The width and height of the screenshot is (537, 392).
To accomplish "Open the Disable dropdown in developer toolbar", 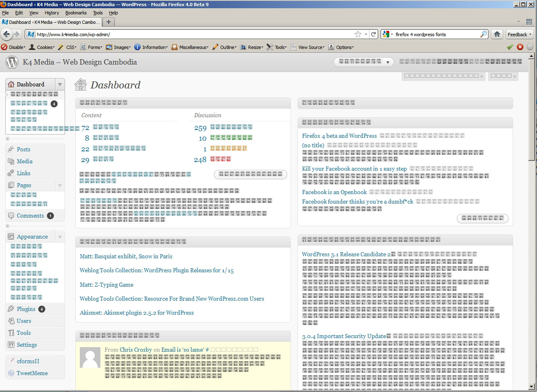I will [13, 47].
